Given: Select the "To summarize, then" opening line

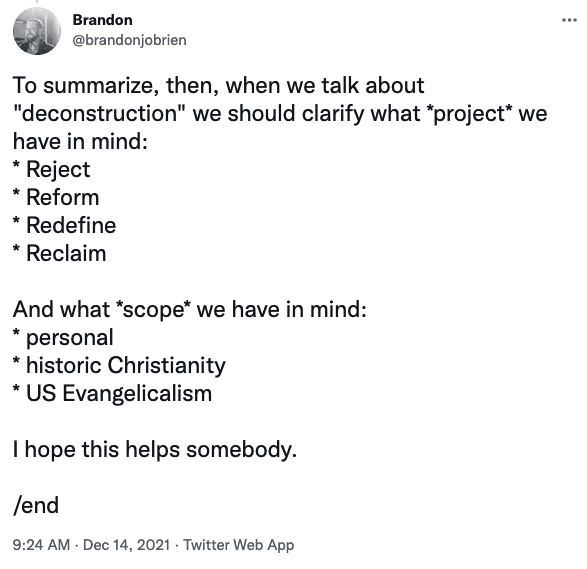Looking at the screenshot, I should coord(218,85).
